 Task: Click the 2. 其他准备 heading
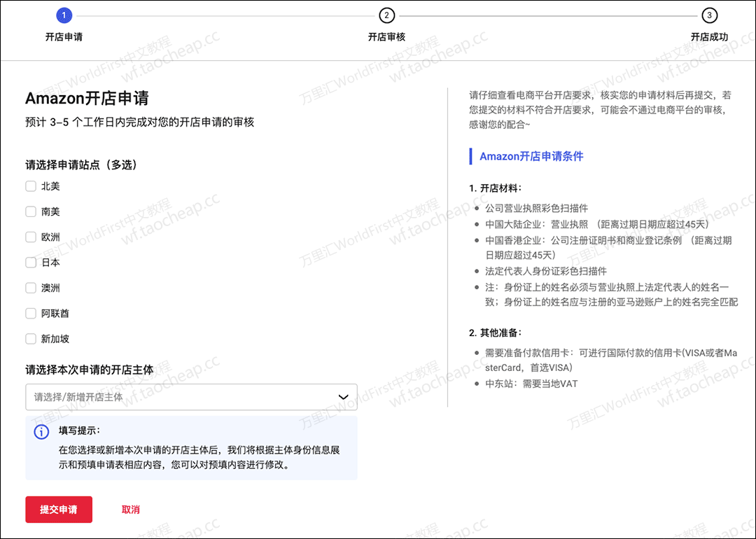pyautogui.click(x=495, y=332)
